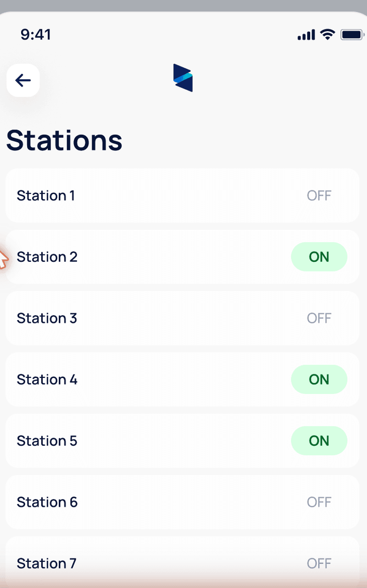Select the Station 2 label

[x=47, y=257]
